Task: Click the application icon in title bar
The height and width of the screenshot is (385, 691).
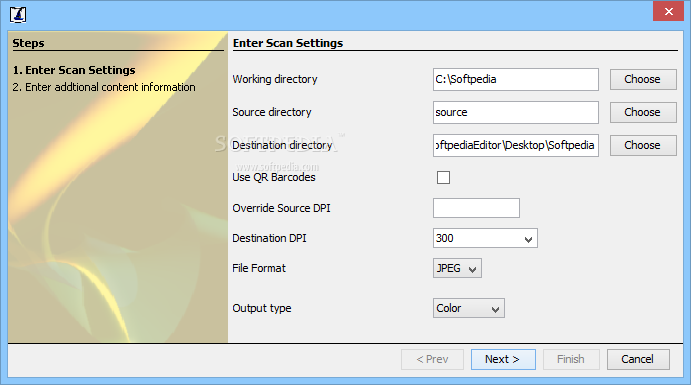Action: tap(18, 14)
